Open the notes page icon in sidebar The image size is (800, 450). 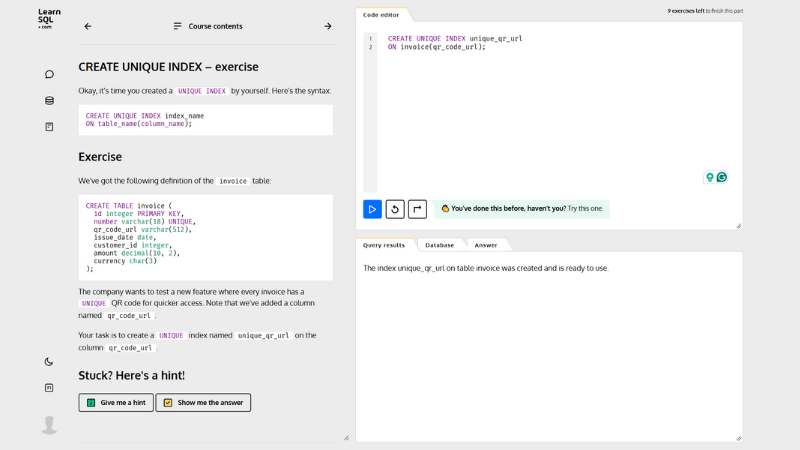[x=49, y=127]
